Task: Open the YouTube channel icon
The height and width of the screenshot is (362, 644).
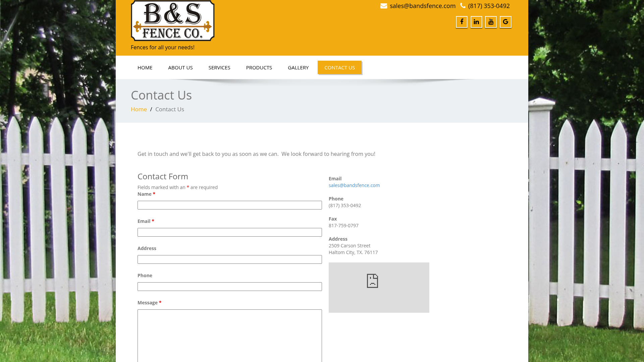Action: point(491,22)
